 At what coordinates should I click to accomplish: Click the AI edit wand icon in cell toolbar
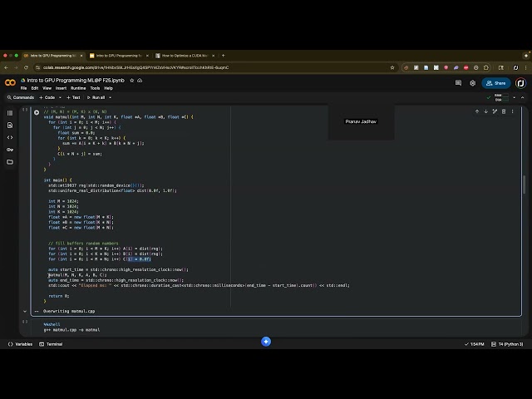[495, 111]
